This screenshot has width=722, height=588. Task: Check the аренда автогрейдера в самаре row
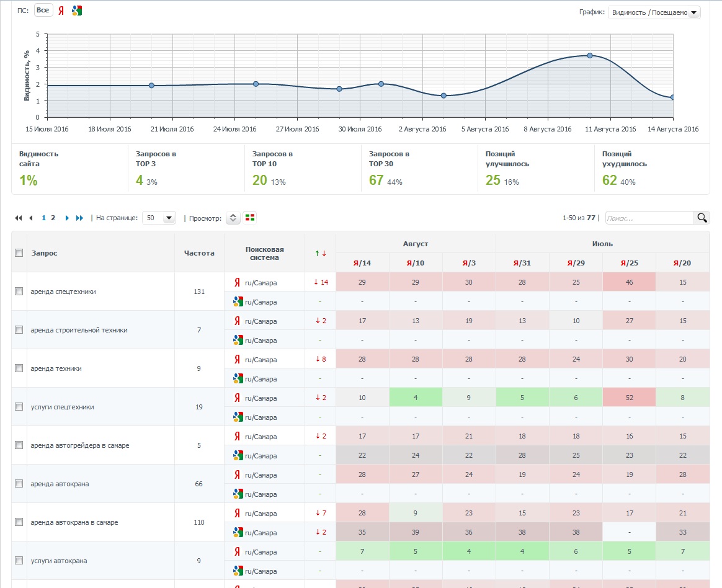tap(19, 445)
